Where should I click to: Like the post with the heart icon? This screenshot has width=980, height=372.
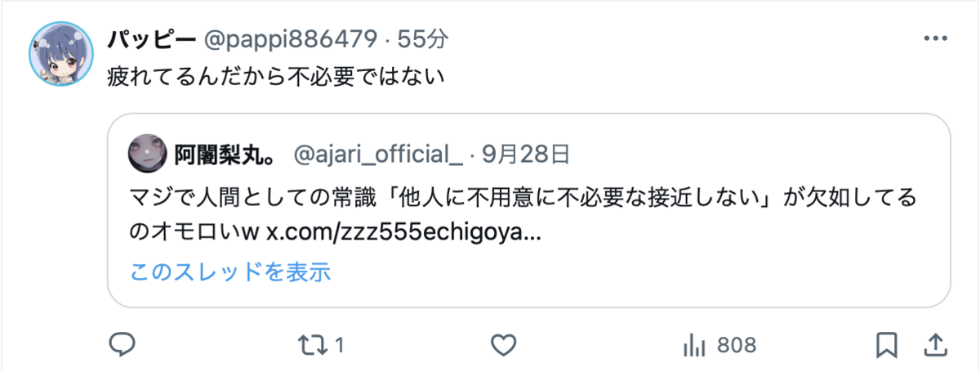coord(504,344)
